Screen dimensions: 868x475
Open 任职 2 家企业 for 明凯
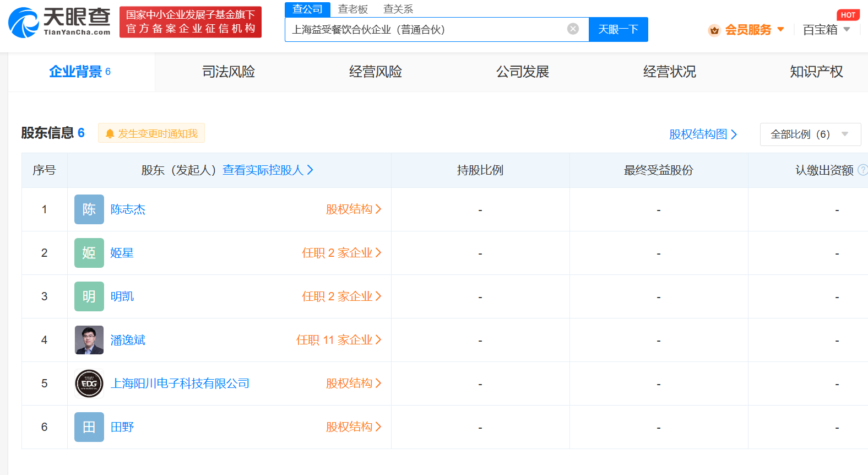pyautogui.click(x=341, y=296)
